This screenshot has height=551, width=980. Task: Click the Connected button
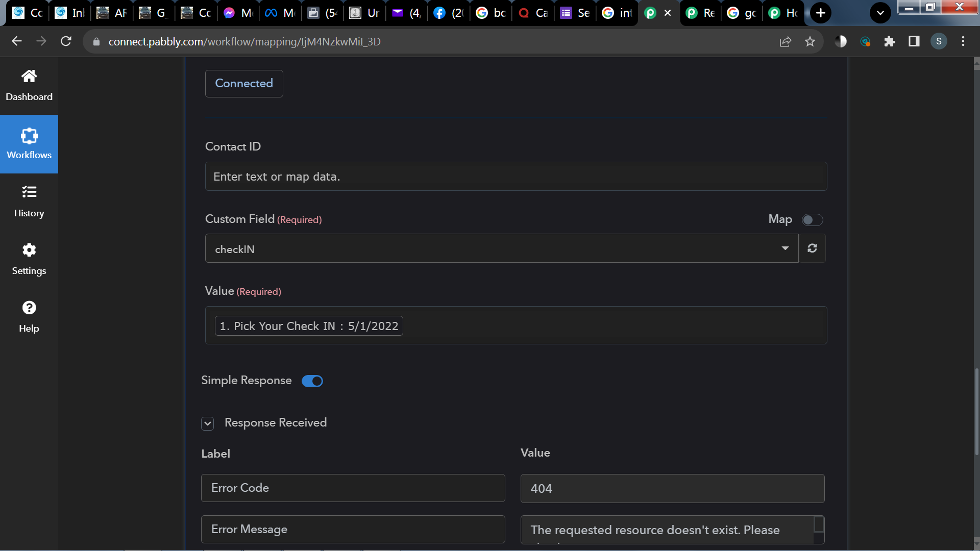(x=244, y=83)
